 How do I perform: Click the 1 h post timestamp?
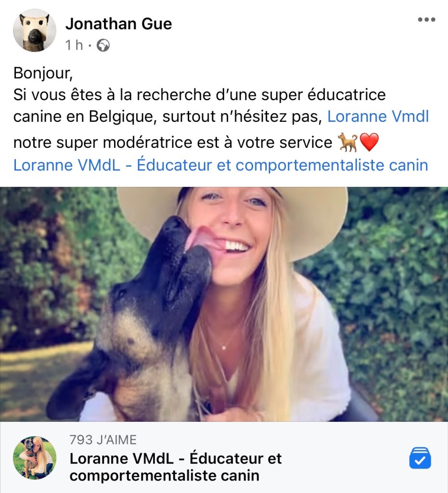pyautogui.click(x=74, y=45)
